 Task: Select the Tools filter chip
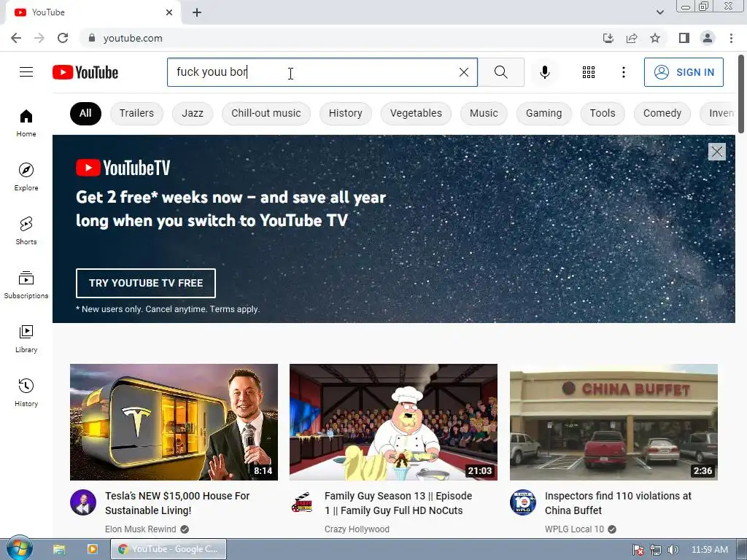tap(603, 113)
